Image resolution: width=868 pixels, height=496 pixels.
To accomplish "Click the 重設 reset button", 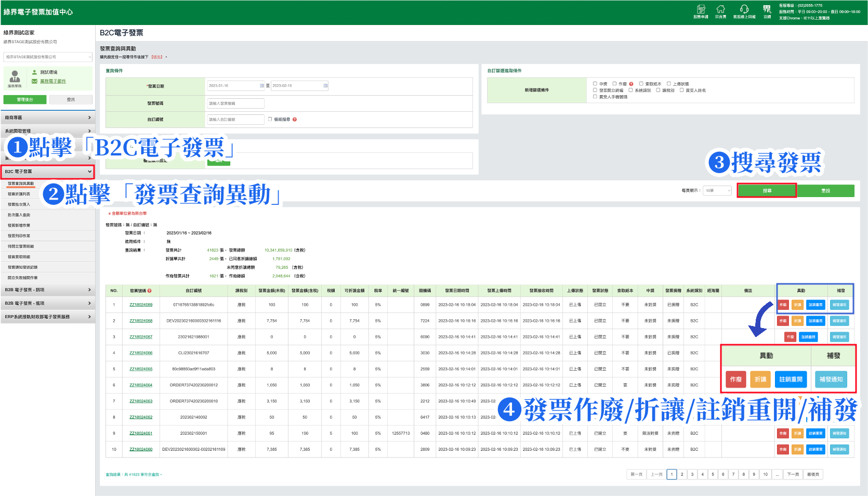I will coord(826,191).
